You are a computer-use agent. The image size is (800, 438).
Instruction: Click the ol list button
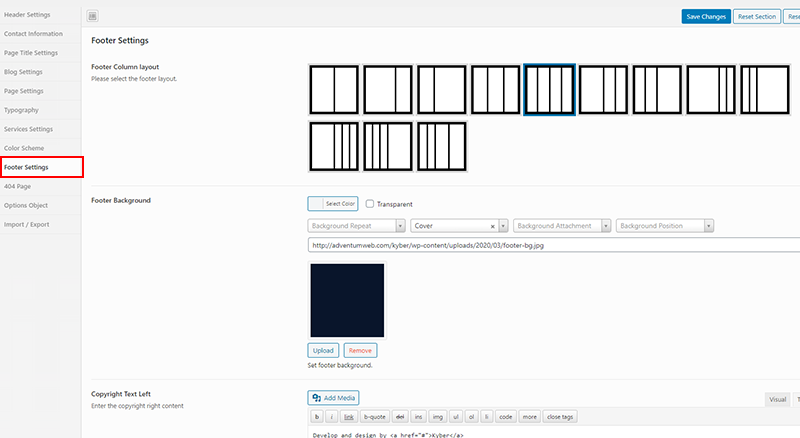(x=471, y=417)
